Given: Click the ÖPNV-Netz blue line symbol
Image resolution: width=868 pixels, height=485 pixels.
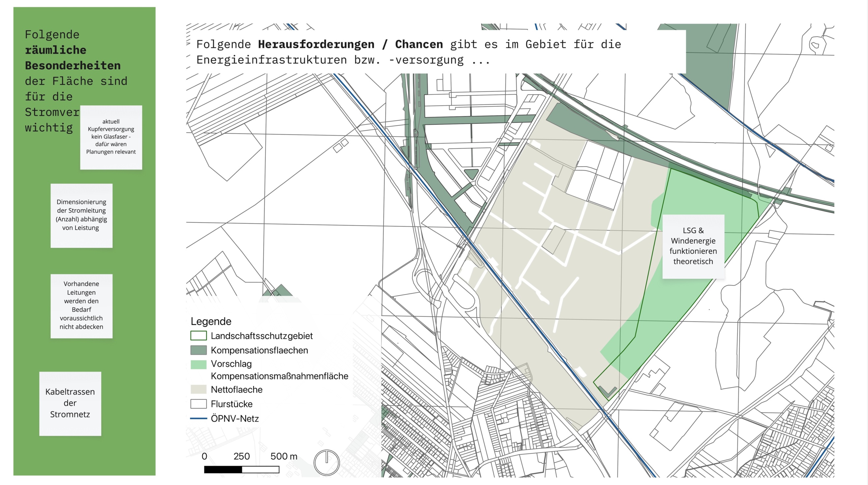Looking at the screenshot, I should [x=198, y=418].
